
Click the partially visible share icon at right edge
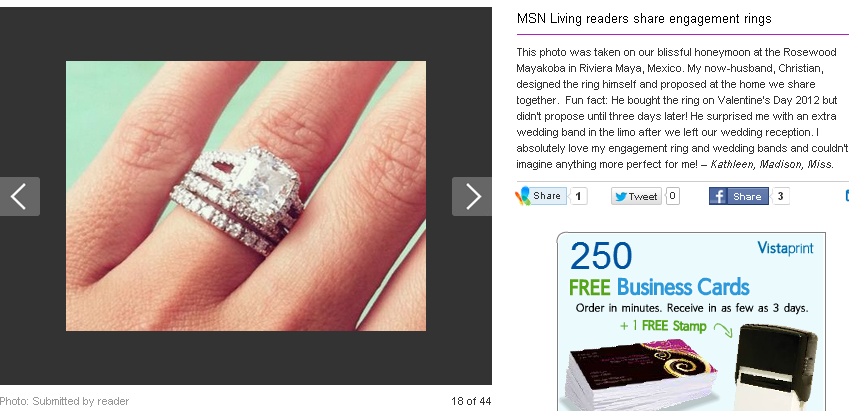[x=847, y=196]
